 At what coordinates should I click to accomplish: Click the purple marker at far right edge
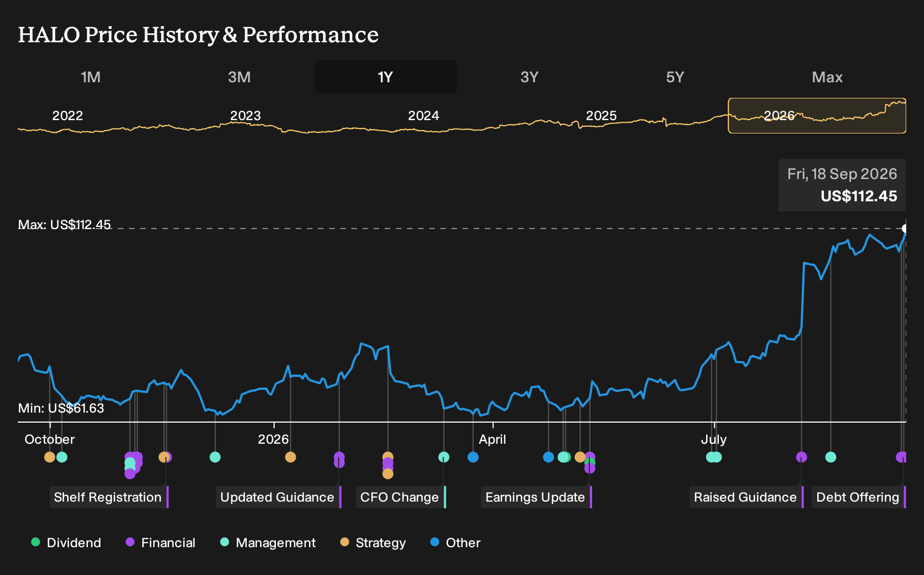pyautogui.click(x=902, y=457)
